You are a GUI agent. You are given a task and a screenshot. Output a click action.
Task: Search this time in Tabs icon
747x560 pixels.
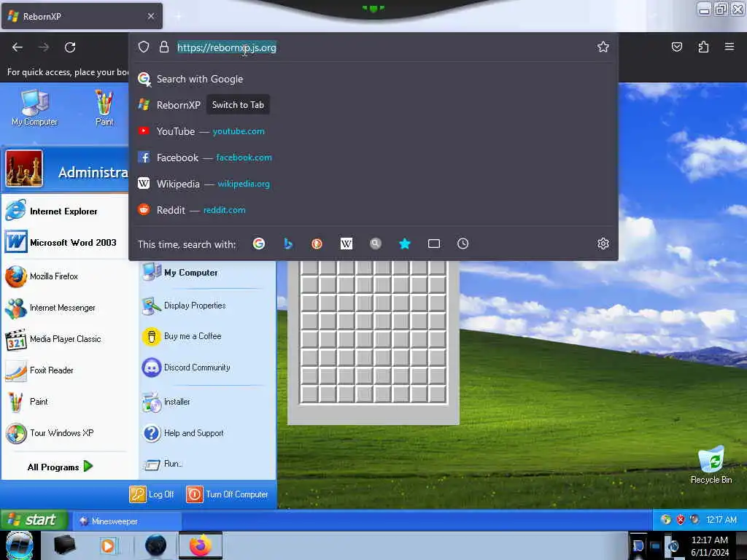pyautogui.click(x=434, y=244)
